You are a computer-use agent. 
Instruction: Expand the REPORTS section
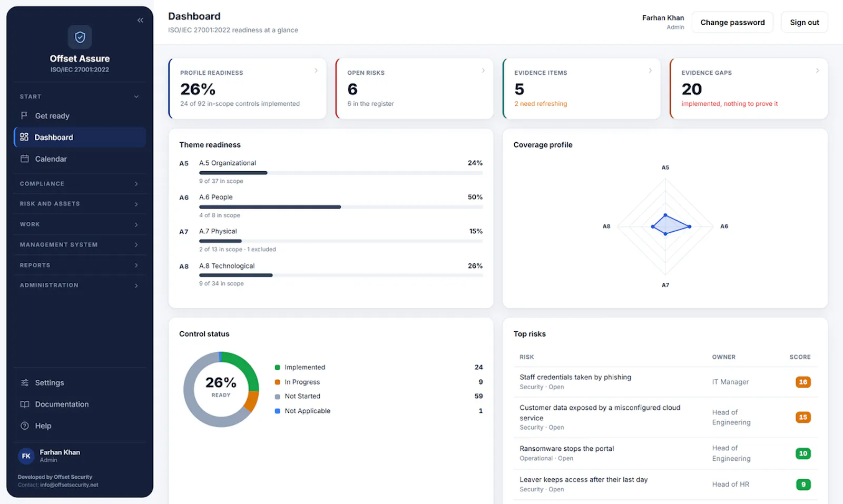[80, 265]
